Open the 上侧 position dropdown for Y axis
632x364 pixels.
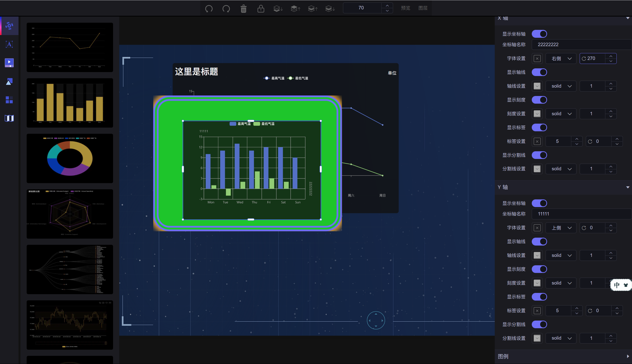(561, 228)
